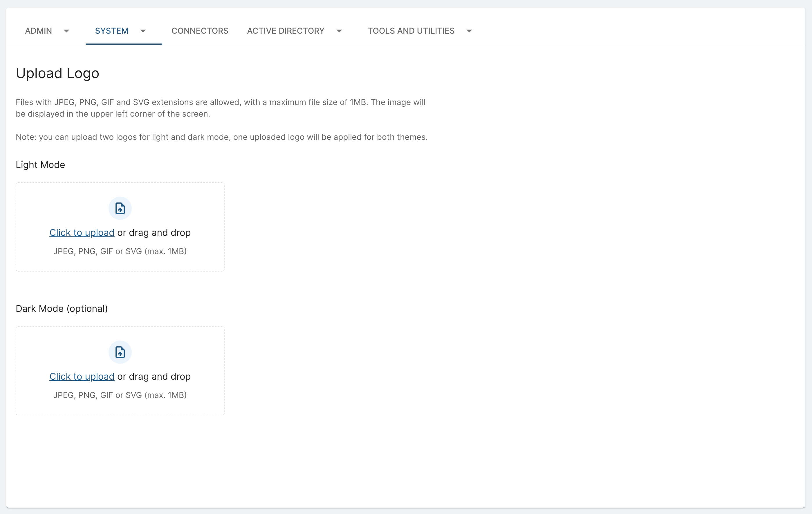Click the Dark Mode 'Click to upload' link

(82, 377)
